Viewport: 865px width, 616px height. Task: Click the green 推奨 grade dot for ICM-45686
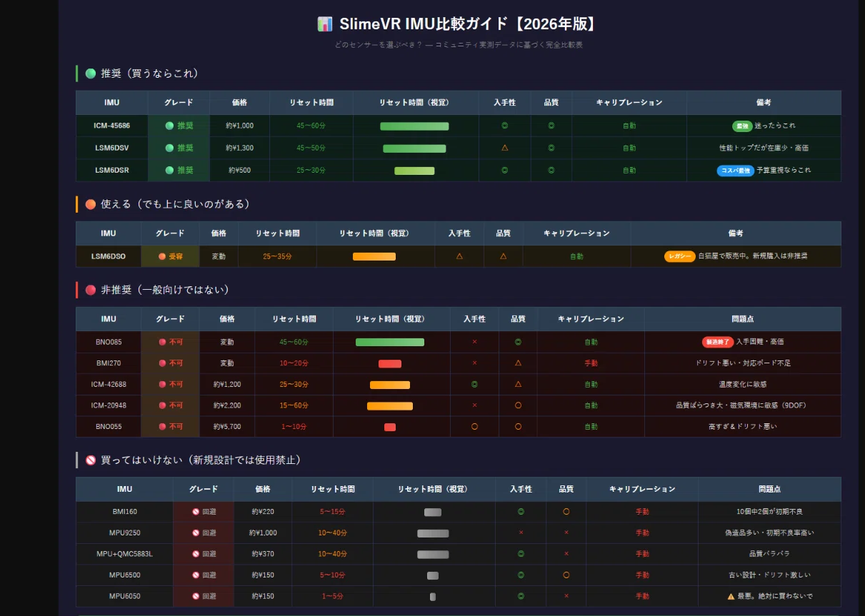pyautogui.click(x=169, y=126)
